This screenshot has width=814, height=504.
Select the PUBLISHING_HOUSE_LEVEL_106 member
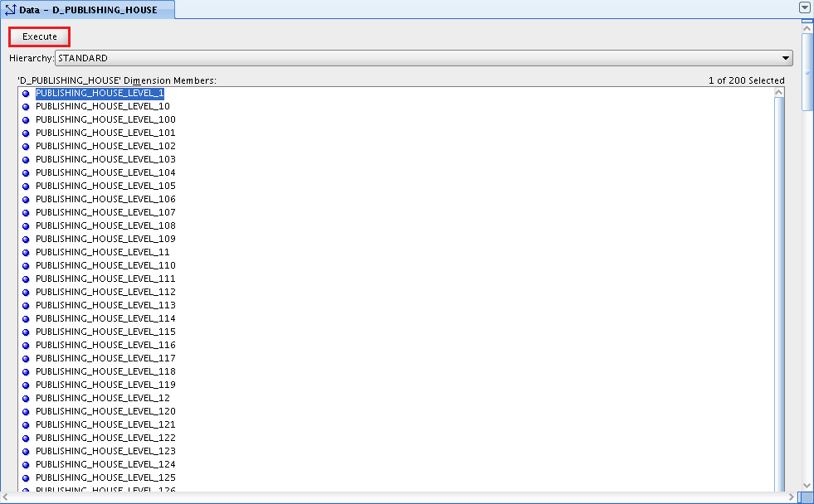[x=105, y=199]
